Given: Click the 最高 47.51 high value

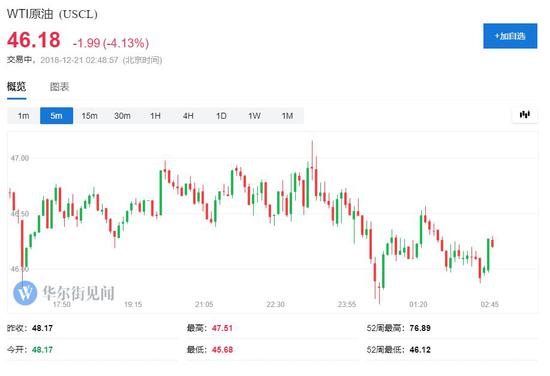Looking at the screenshot, I should point(222,328).
